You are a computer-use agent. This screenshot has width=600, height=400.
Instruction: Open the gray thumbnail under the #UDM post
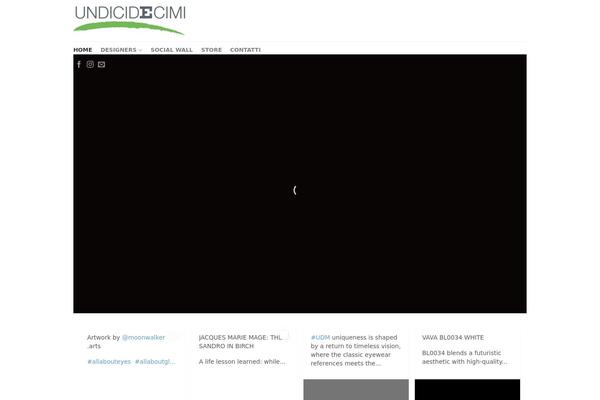click(x=356, y=390)
